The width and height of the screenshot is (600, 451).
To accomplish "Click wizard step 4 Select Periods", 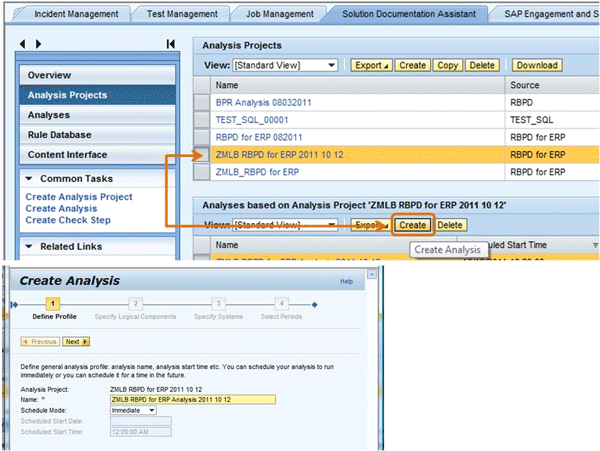I will tap(282, 303).
